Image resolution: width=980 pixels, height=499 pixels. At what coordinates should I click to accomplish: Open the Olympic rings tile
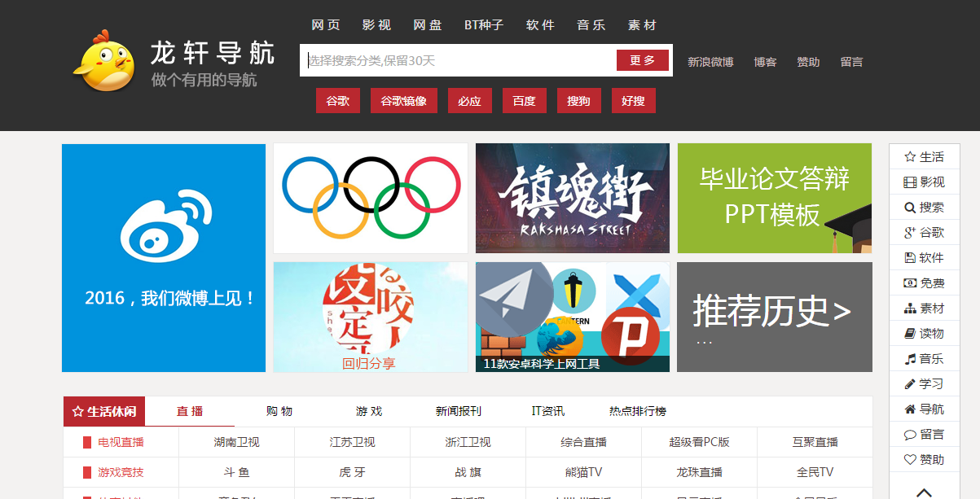pyautogui.click(x=371, y=199)
